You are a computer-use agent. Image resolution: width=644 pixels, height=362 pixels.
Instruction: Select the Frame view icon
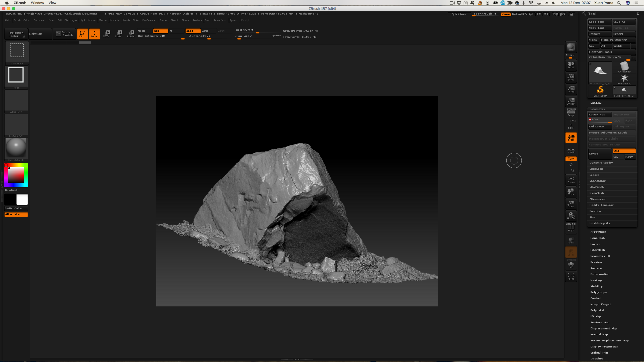coord(571,180)
